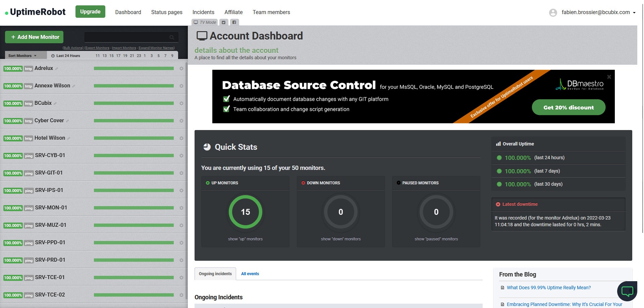Viewport: 644px width, 308px height.
Task: Click show "down" monitors link
Action: [341, 239]
